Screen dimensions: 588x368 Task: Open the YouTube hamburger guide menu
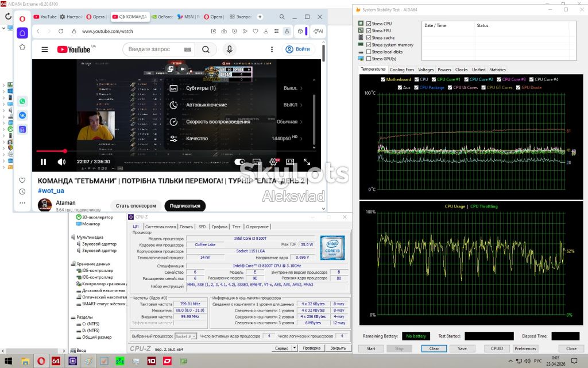(45, 49)
